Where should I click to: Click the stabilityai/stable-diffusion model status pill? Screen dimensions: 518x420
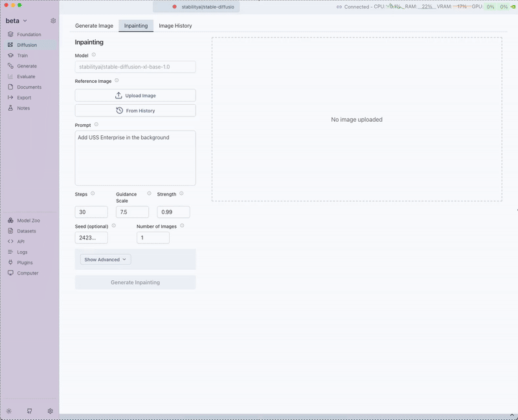click(x=203, y=6)
